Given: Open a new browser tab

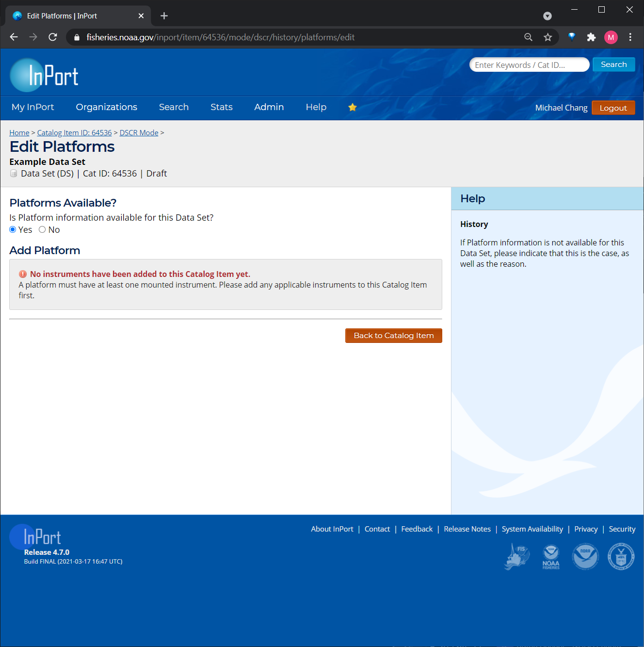Looking at the screenshot, I should point(164,16).
